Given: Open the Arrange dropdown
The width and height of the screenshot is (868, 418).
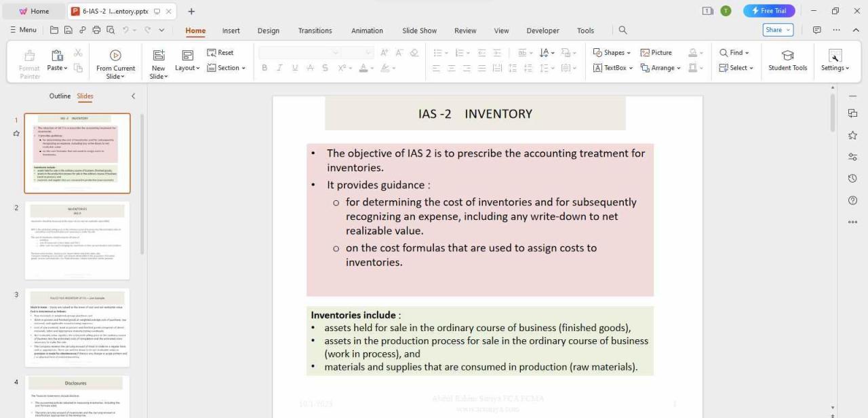Looking at the screenshot, I should tap(660, 68).
